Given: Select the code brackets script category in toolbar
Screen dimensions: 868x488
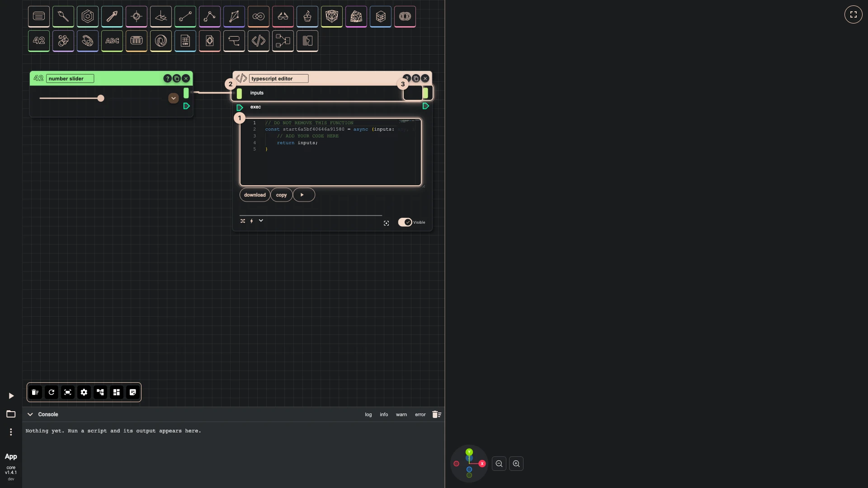Looking at the screenshot, I should pyautogui.click(x=259, y=41).
